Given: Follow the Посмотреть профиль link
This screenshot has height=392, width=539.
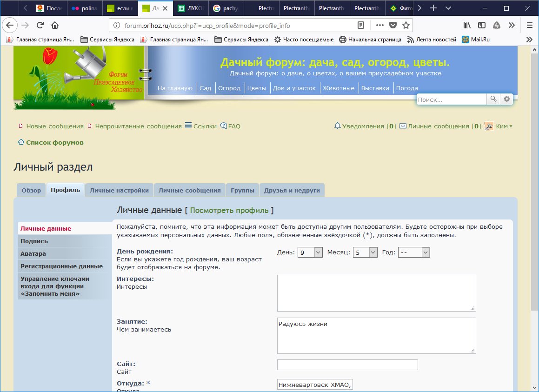Looking at the screenshot, I should [229, 211].
